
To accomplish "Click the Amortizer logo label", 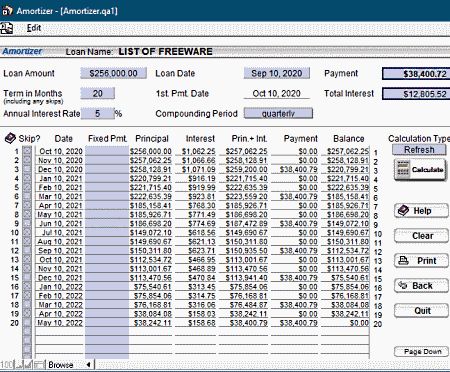I will [22, 51].
